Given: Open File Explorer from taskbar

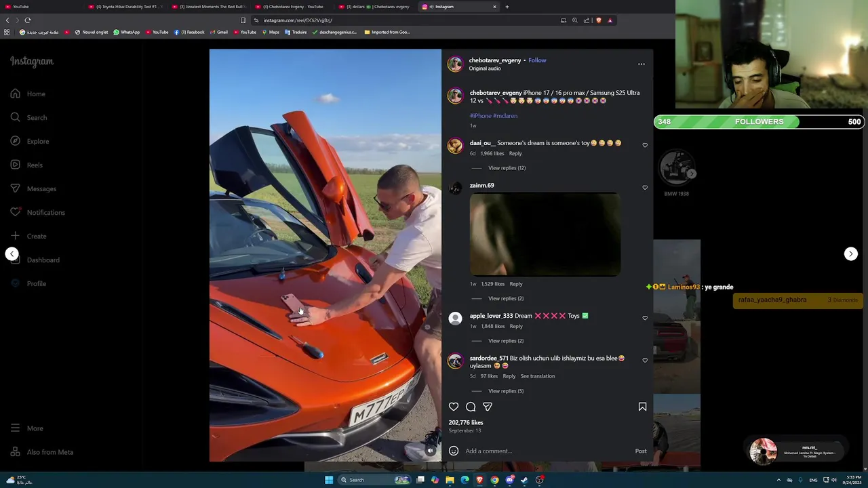Looking at the screenshot, I should click(450, 480).
